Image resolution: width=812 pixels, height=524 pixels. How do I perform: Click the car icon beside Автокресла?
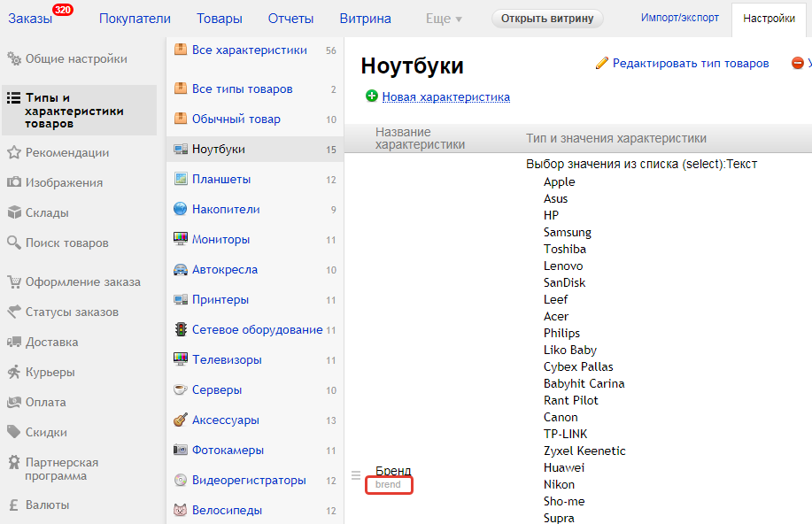[181, 269]
